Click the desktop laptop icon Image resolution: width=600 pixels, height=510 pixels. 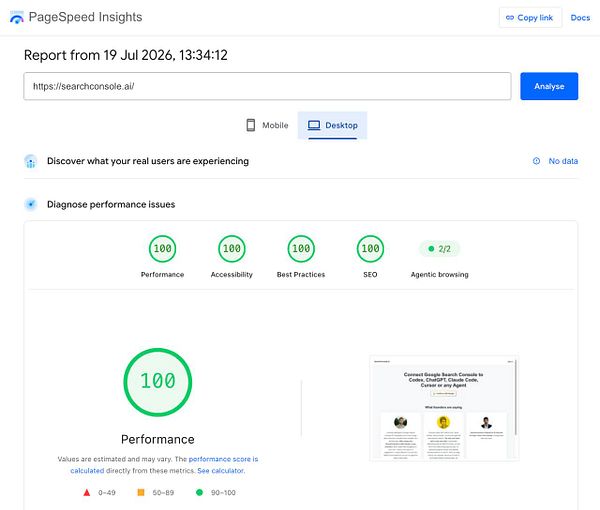314,125
